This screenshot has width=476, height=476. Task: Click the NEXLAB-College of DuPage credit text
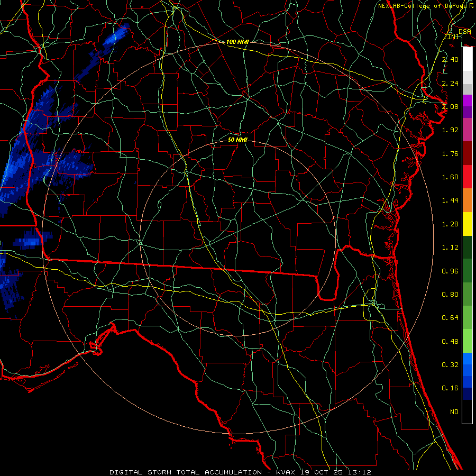pyautogui.click(x=422, y=6)
